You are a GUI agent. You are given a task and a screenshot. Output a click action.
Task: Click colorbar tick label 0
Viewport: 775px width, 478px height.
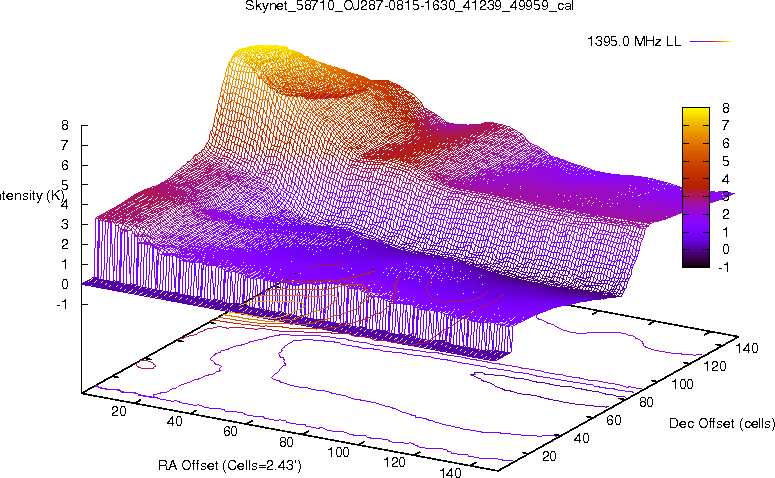click(x=726, y=250)
